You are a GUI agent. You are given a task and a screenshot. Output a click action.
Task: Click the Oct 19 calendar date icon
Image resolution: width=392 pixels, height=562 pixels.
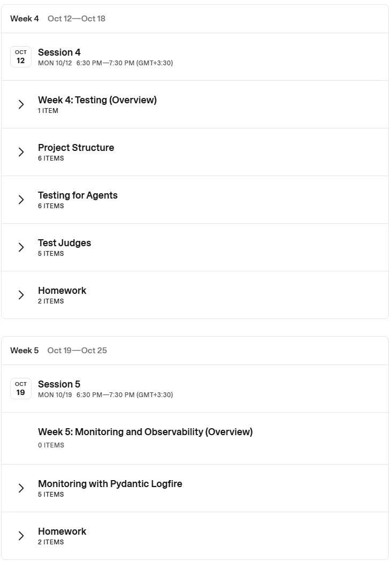coord(21,389)
